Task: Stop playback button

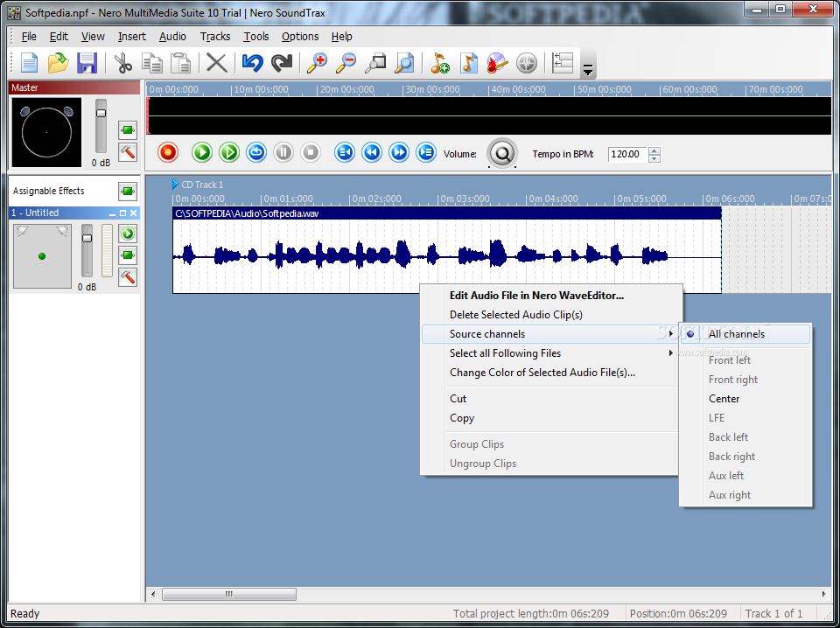Action: coord(311,152)
